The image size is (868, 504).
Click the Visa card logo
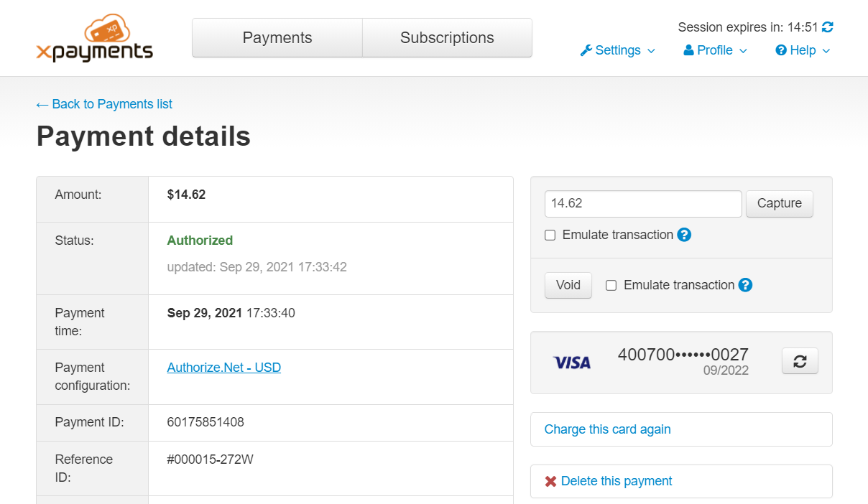click(x=572, y=363)
